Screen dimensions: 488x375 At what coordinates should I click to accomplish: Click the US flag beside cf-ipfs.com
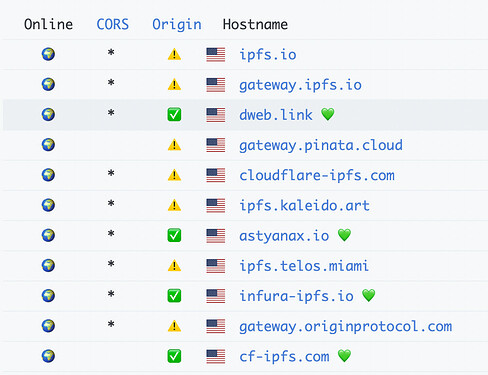[216, 356]
